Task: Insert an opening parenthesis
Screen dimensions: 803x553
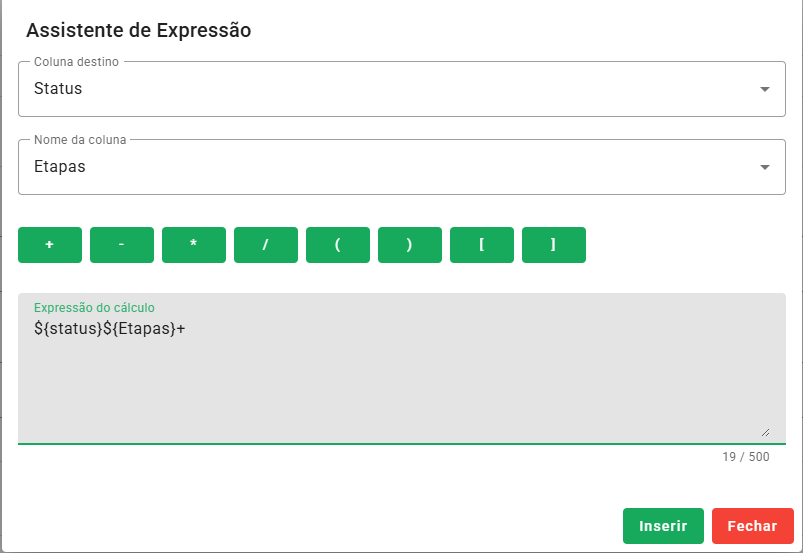Action: (x=338, y=245)
